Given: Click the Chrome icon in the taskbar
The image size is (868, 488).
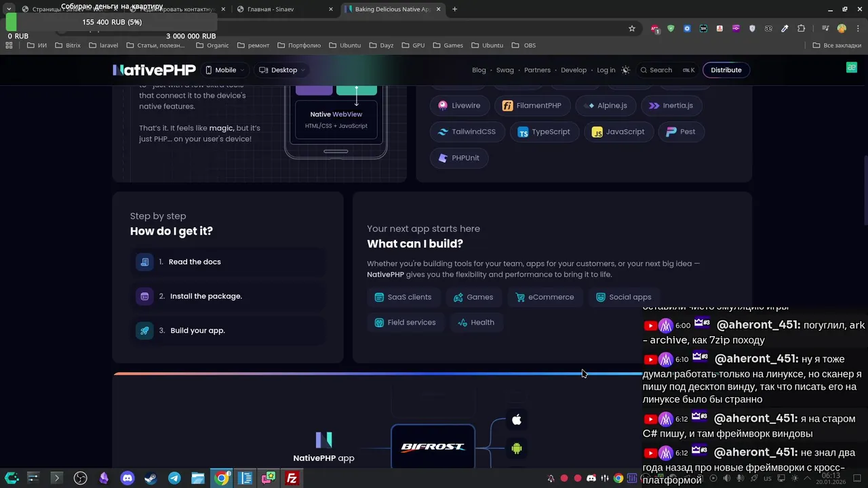Looking at the screenshot, I should 222,479.
